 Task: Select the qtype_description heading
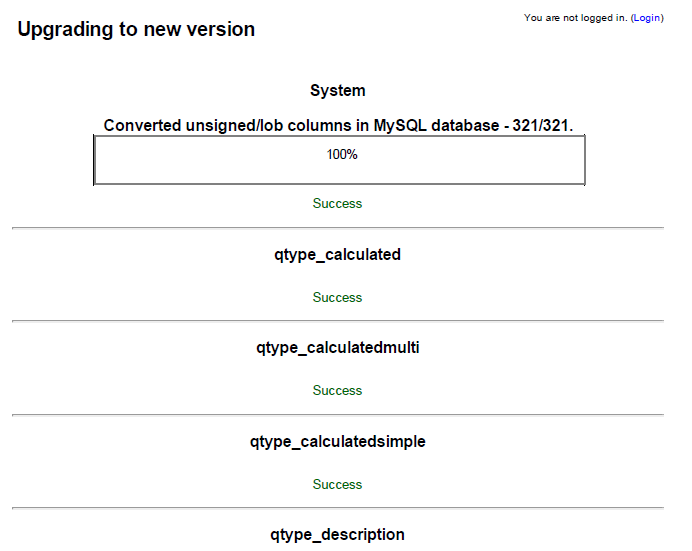point(338,535)
